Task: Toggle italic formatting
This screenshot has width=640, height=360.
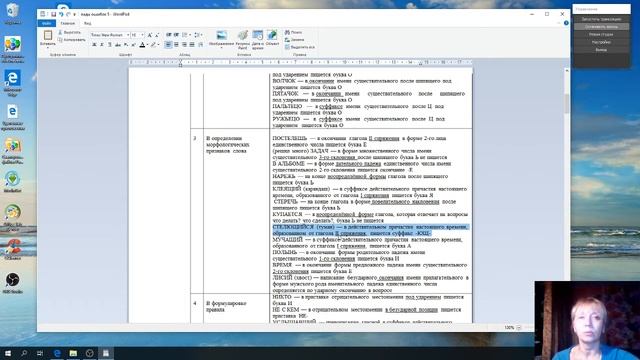Action: click(102, 44)
